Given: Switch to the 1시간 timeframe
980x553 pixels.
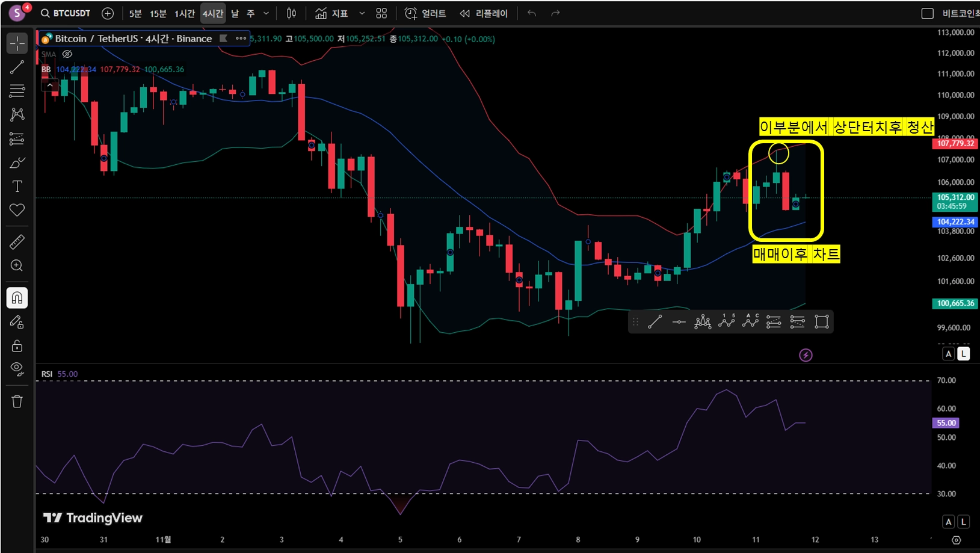Looking at the screenshot, I should [x=185, y=13].
